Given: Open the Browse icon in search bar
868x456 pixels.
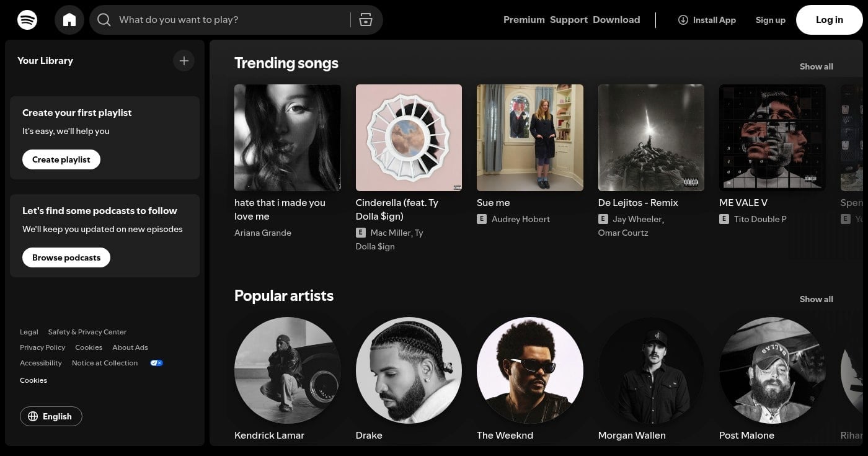Looking at the screenshot, I should [366, 20].
